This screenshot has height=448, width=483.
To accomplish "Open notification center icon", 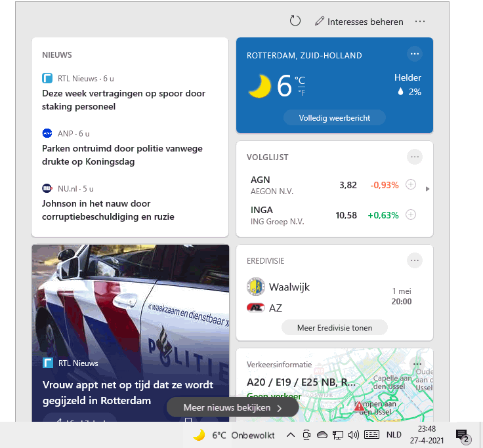I will [x=463, y=436].
